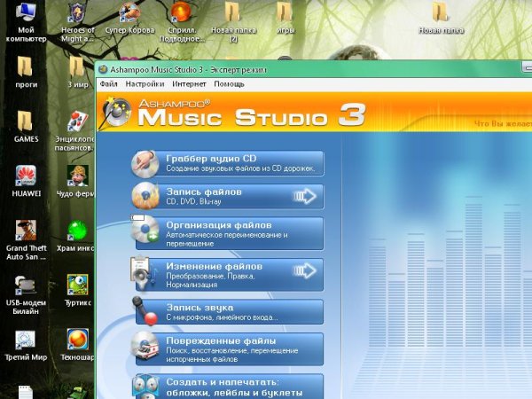This screenshot has width=532, height=399.
Task: Click the Поврежденные файлы button
Action: coord(228,348)
